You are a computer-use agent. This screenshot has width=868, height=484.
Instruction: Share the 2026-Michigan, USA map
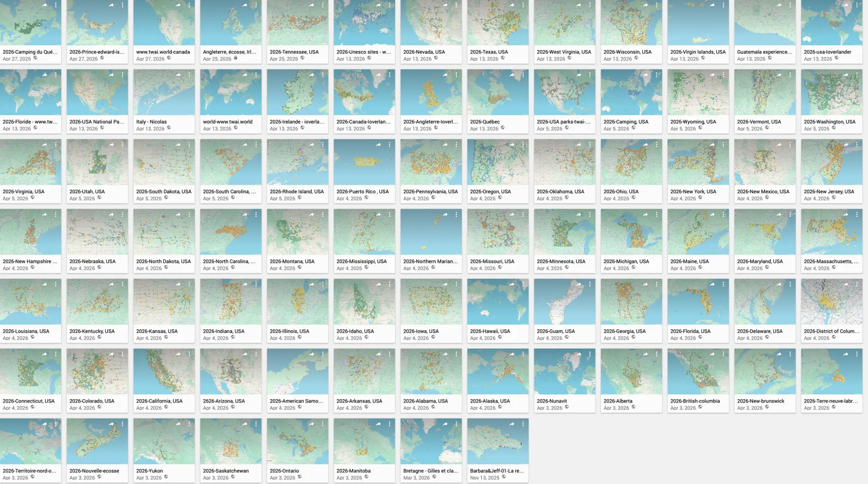646,215
